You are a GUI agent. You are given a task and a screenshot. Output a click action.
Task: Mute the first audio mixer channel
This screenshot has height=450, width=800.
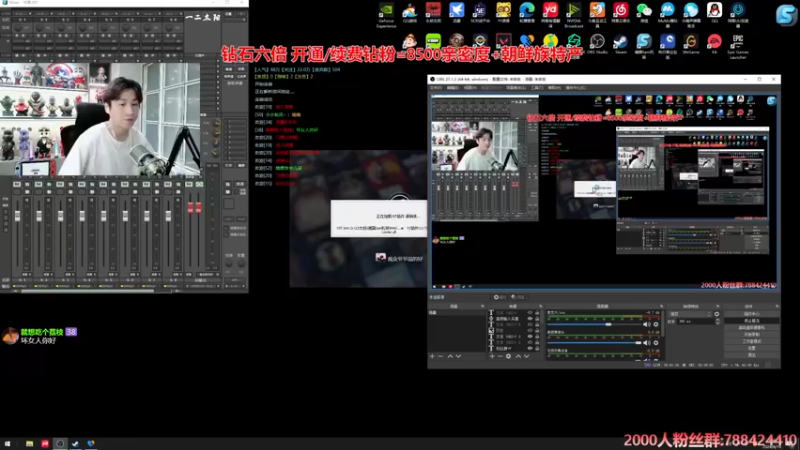(646, 324)
